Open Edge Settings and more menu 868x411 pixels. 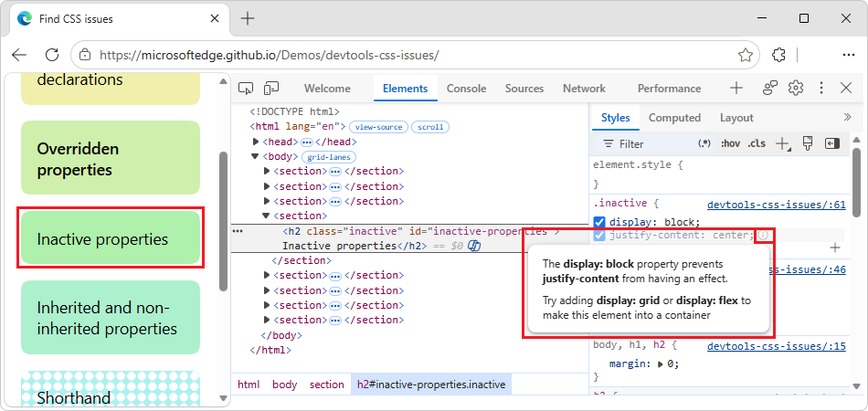(x=848, y=55)
